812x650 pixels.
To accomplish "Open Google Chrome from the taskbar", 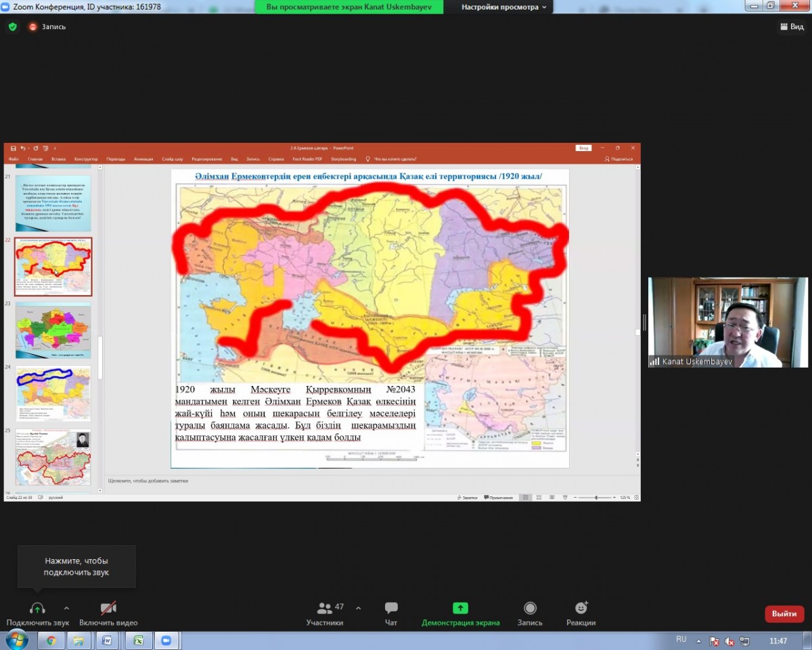I will (x=51, y=640).
